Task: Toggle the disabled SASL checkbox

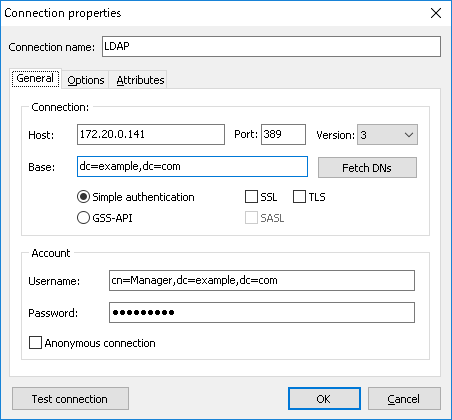Action: tap(251, 218)
